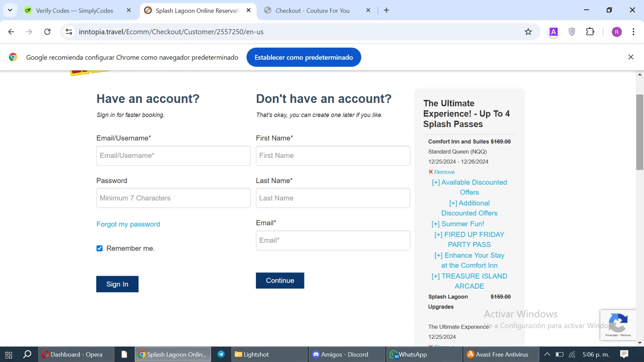Image resolution: width=644 pixels, height=362 pixels.
Task: Open a new browser tab
Action: (x=386, y=10)
